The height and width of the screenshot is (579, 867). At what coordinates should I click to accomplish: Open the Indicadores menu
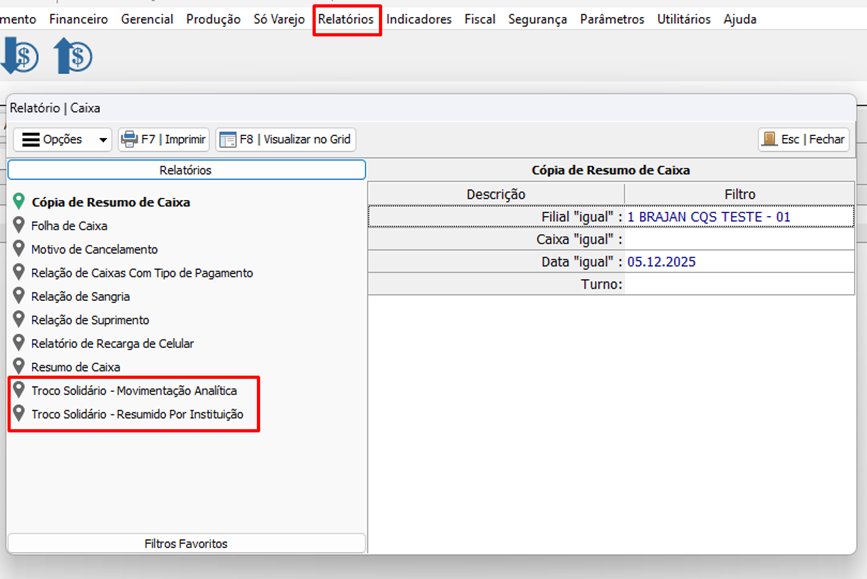(x=418, y=19)
